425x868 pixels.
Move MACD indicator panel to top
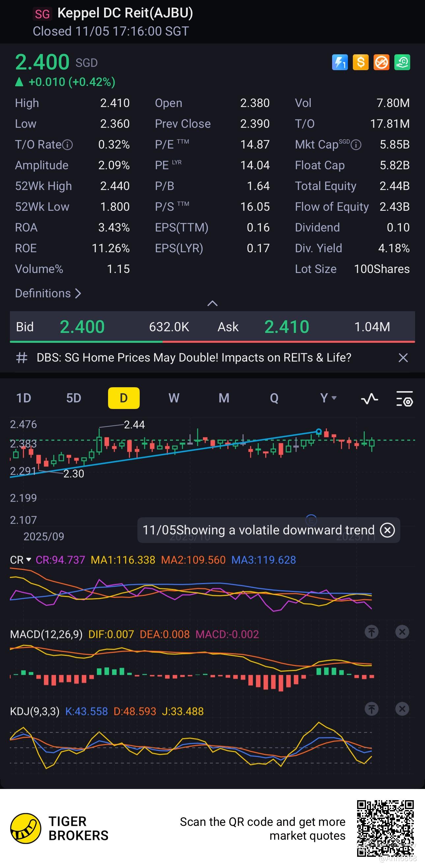[x=371, y=632]
